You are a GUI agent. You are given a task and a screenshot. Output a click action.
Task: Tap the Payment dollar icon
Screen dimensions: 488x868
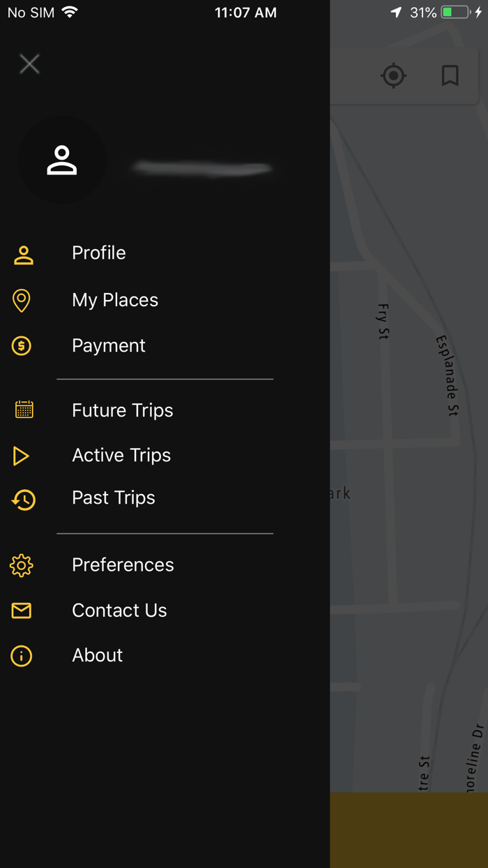(x=22, y=345)
